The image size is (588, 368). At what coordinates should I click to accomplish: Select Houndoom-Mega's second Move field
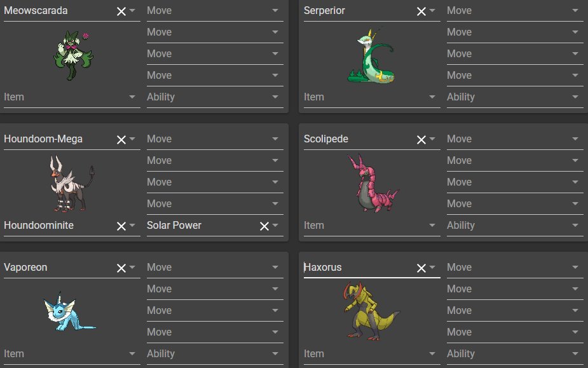(x=215, y=161)
